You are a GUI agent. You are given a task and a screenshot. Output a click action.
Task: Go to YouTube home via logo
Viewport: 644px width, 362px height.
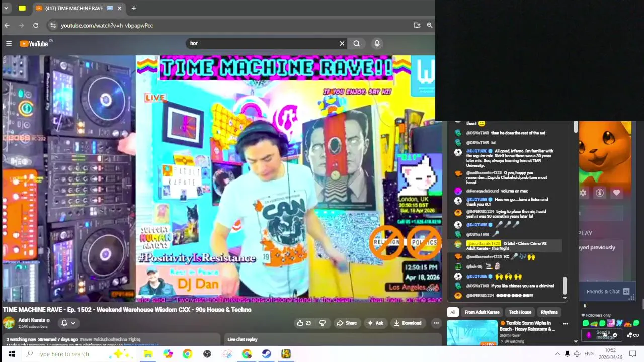tap(34, 44)
